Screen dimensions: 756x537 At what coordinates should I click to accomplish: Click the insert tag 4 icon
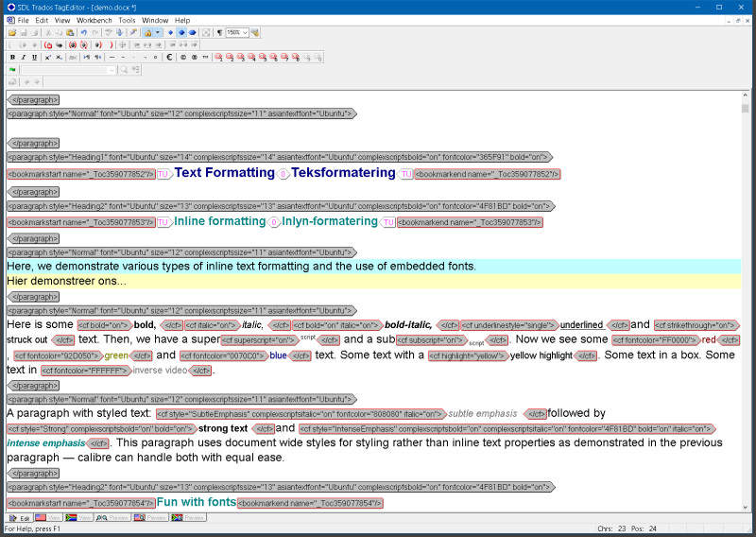point(251,58)
